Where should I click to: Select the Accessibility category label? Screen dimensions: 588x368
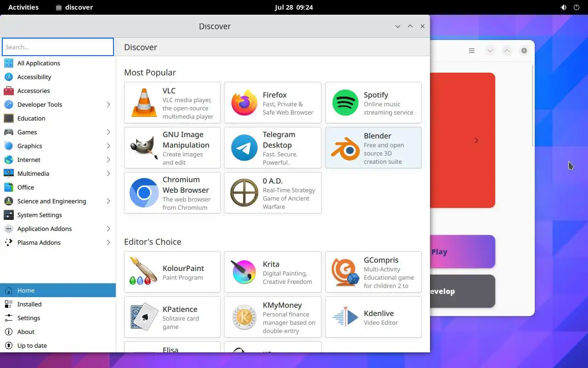[x=34, y=77]
